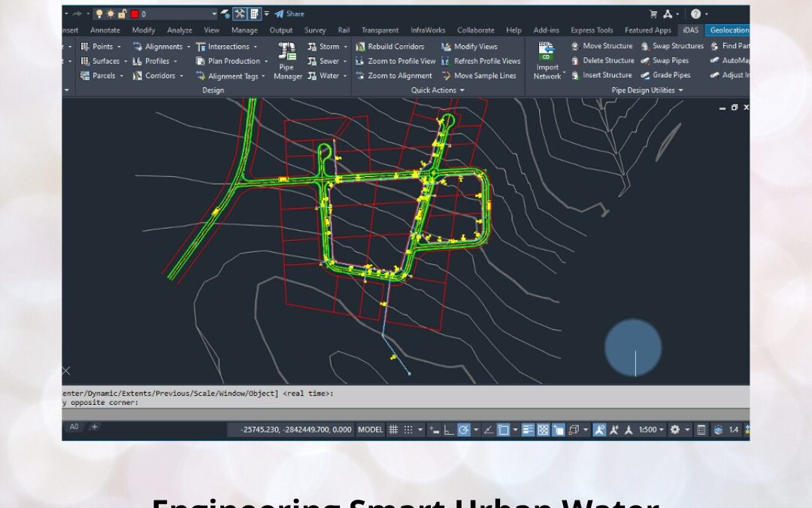This screenshot has width=812, height=508.
Task: Click the red layer color swatch
Action: 133,14
